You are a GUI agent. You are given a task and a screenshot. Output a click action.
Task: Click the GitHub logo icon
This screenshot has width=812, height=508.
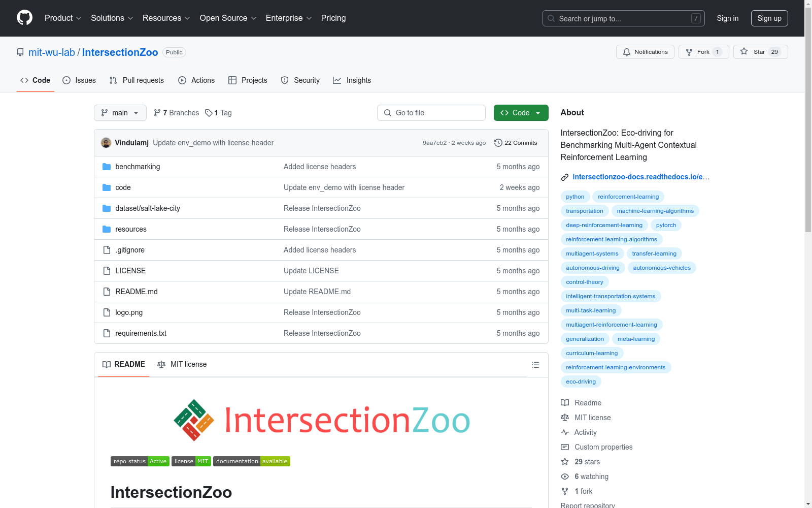pos(24,18)
